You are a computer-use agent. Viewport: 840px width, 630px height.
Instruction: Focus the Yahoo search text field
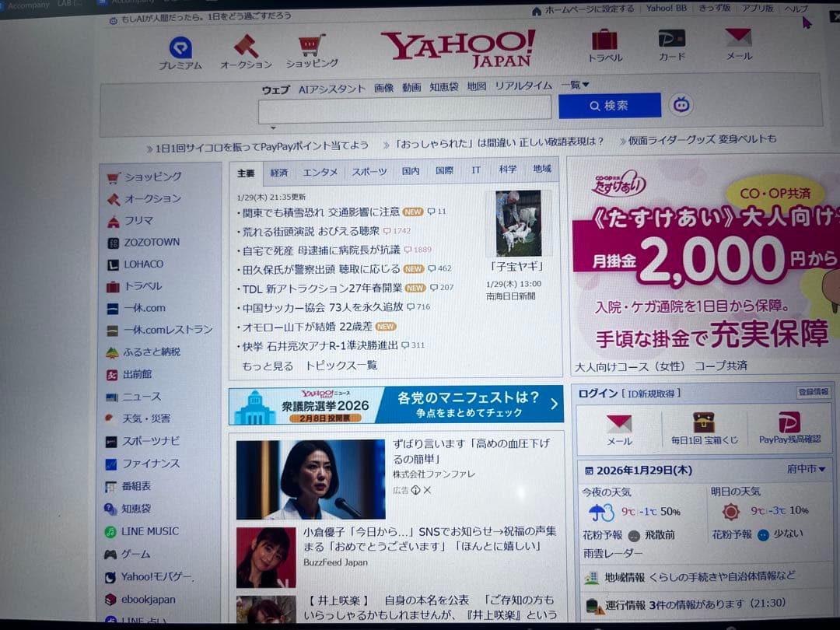pos(404,109)
